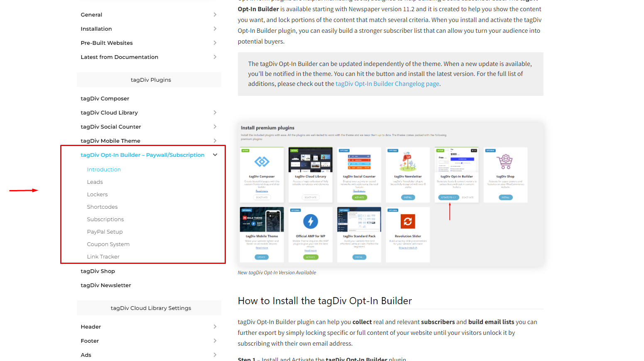Image resolution: width=644 pixels, height=361 pixels.
Task: Expand the Ads section chevron
Action: [x=215, y=355]
